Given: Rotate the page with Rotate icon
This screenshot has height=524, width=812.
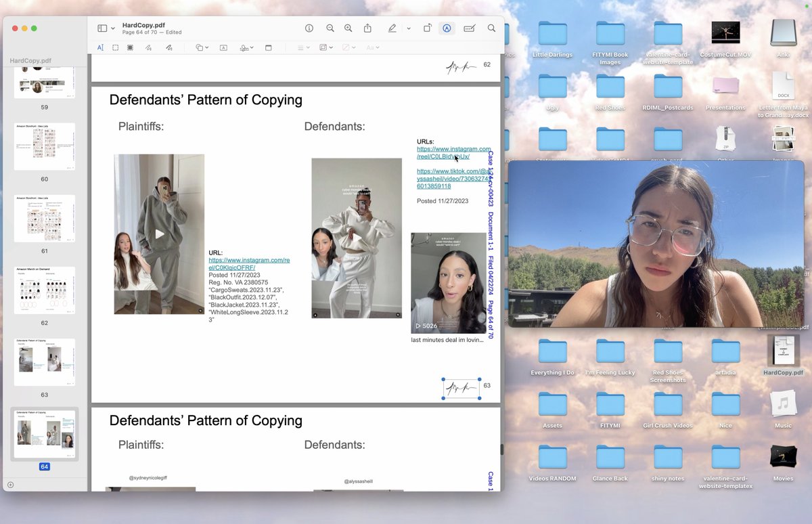Looking at the screenshot, I should [428, 28].
